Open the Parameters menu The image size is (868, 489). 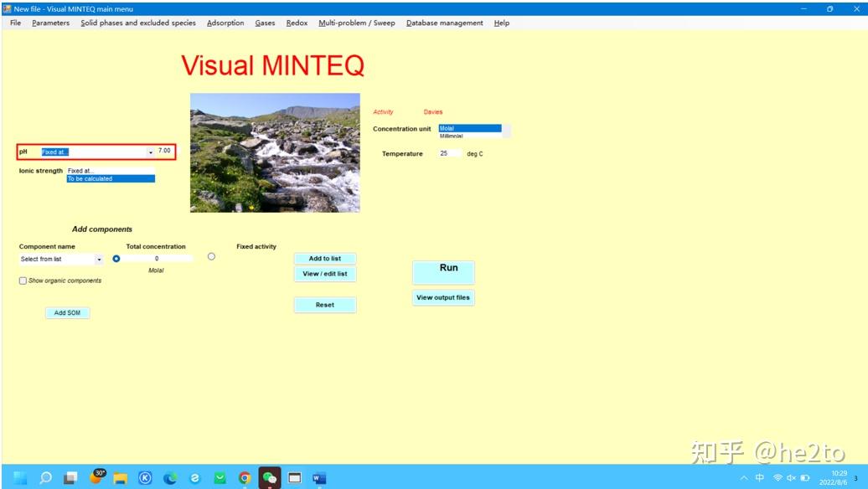click(50, 23)
